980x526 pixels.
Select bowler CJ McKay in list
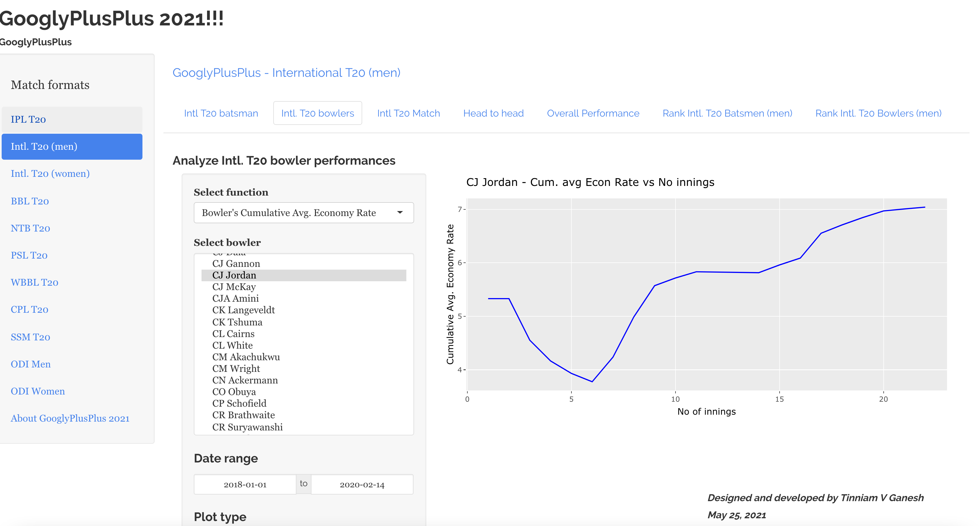coord(234,287)
